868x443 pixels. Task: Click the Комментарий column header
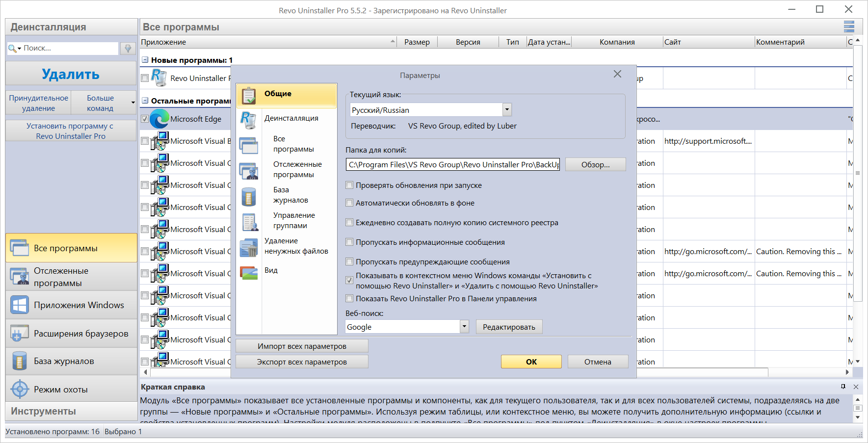pos(800,42)
